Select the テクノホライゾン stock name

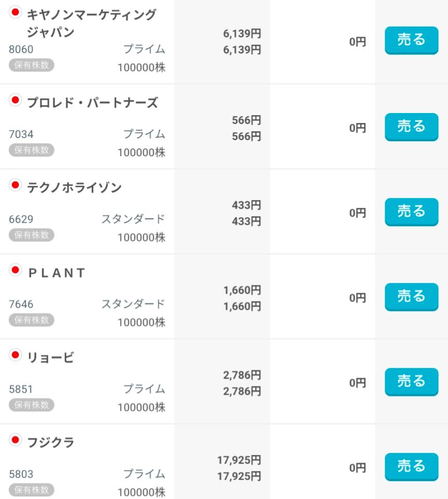tap(74, 188)
